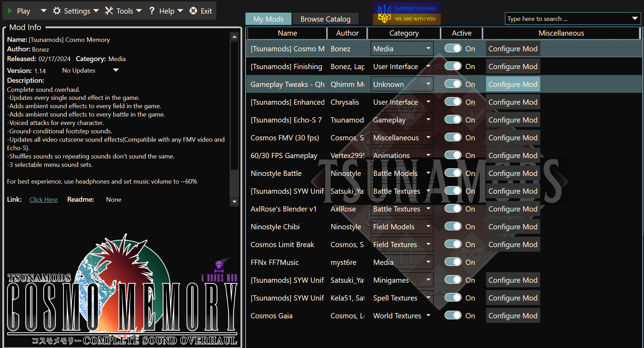Sort mods by Name column header

pyautogui.click(x=287, y=33)
